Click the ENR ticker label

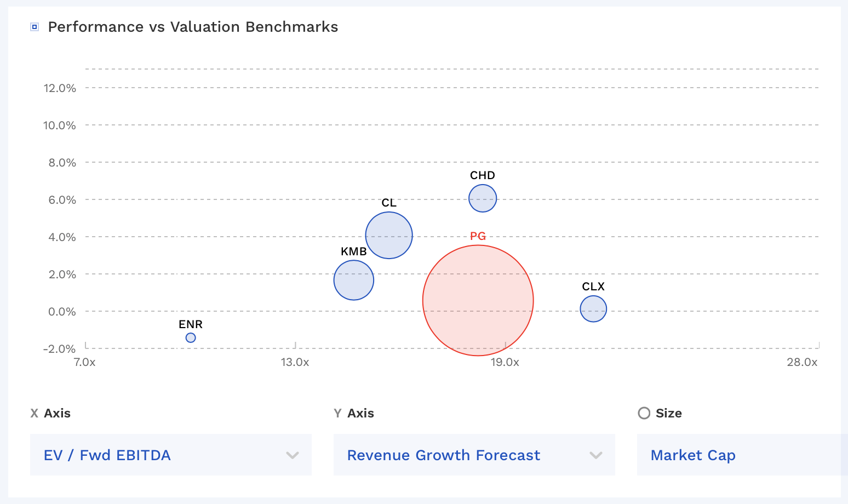pos(191,324)
